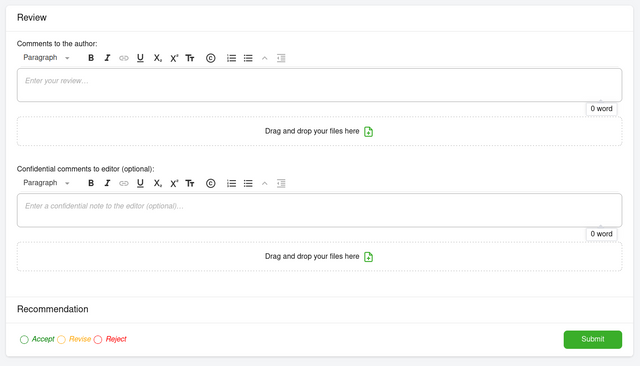Toggle underline in confidential comments toolbar
Image resolution: width=640 pixels, height=366 pixels.
pos(140,183)
